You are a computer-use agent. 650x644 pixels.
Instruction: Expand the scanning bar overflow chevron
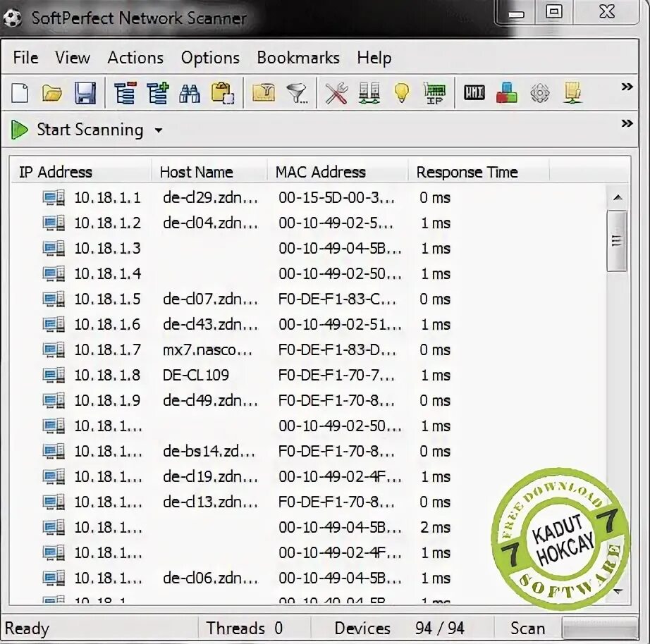pyautogui.click(x=627, y=123)
